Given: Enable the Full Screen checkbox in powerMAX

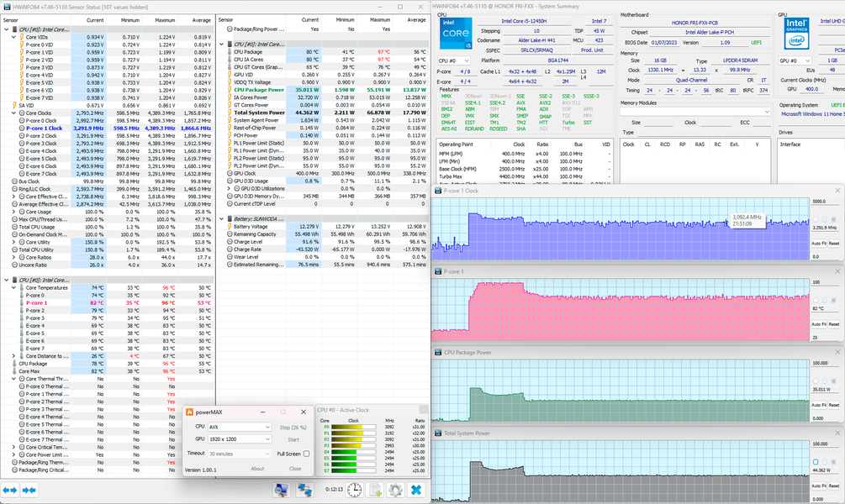Looking at the screenshot, I should point(306,454).
